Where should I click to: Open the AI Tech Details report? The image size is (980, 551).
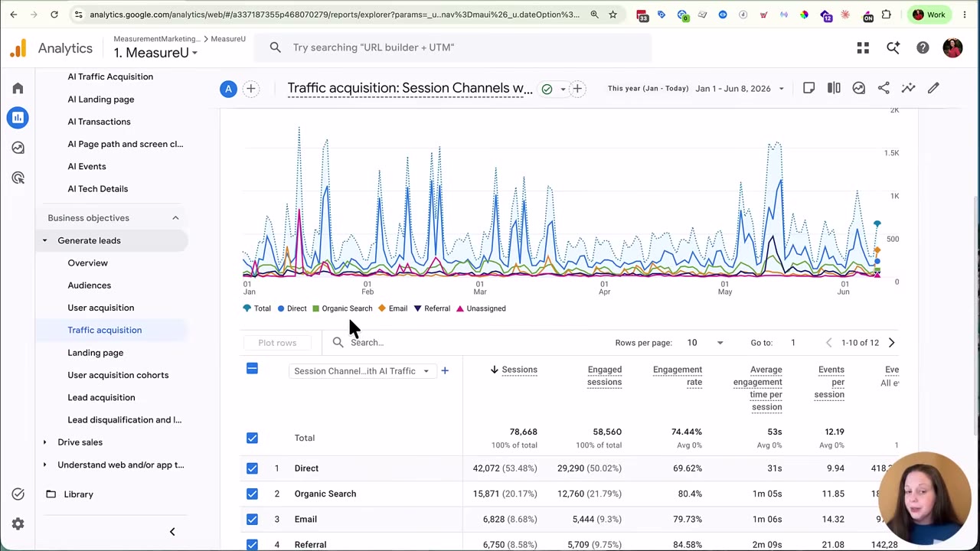coord(98,189)
